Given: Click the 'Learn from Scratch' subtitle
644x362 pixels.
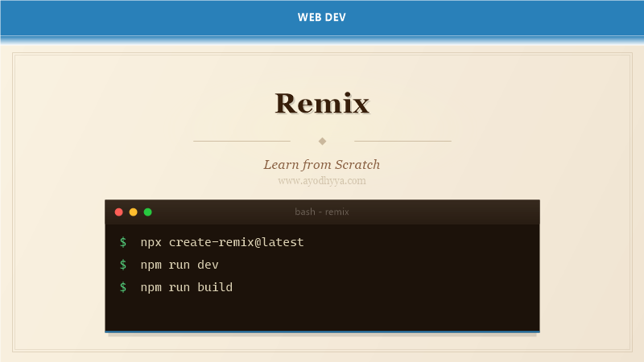Looking at the screenshot, I should pos(321,165).
